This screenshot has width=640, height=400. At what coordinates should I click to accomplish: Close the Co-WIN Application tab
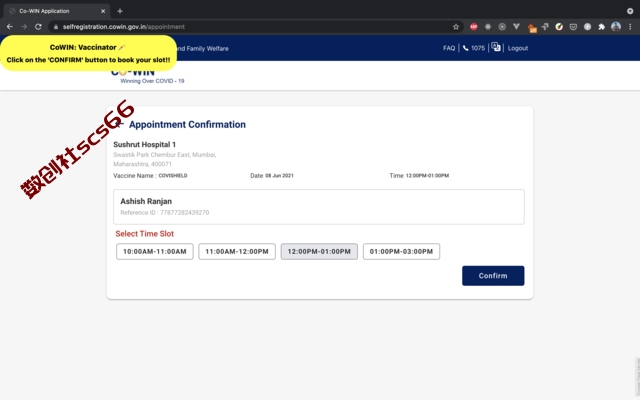103,11
